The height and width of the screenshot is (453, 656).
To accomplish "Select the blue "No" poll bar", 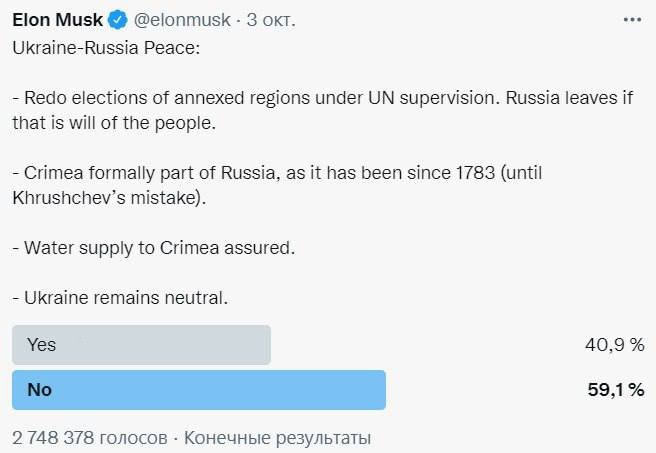I will point(198,390).
